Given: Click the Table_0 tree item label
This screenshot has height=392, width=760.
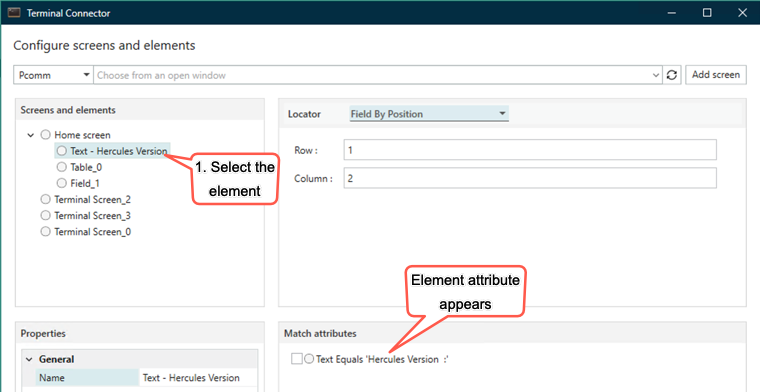Looking at the screenshot, I should [x=86, y=167].
